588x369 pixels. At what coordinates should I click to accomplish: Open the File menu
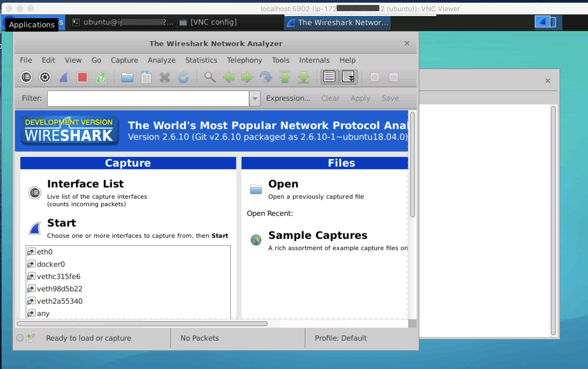(26, 60)
